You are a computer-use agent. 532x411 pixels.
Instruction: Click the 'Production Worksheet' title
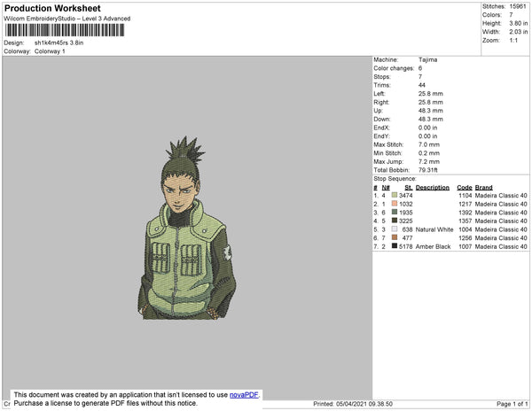52,9
